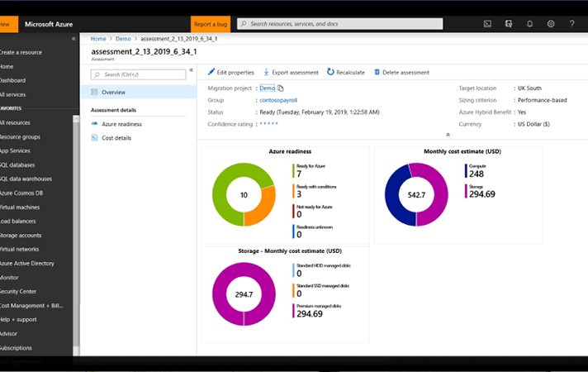This screenshot has height=372, width=588.
Task: Select Overview in the assessment menu
Action: point(138,92)
